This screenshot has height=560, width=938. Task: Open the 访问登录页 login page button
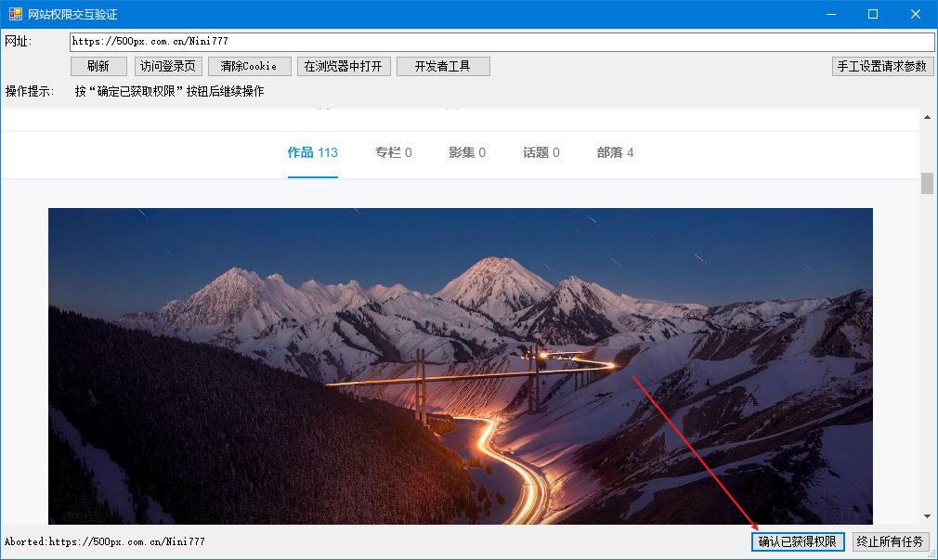(168, 67)
